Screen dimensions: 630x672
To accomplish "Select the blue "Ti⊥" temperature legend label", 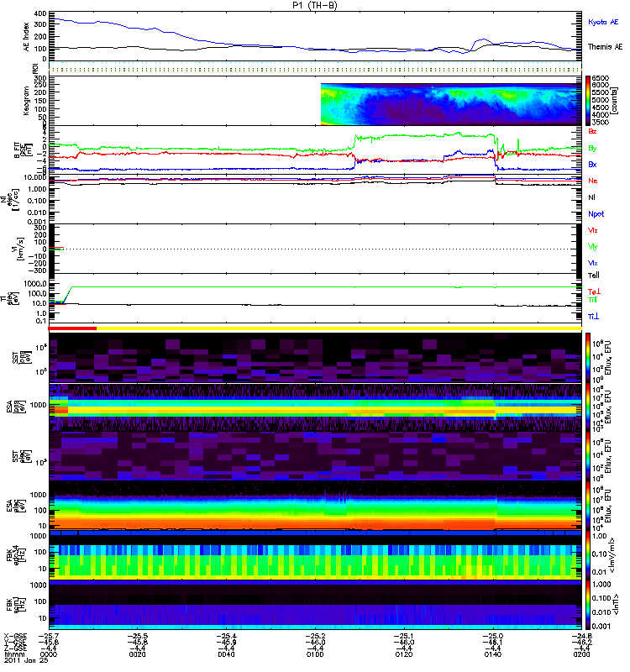I will point(593,317).
